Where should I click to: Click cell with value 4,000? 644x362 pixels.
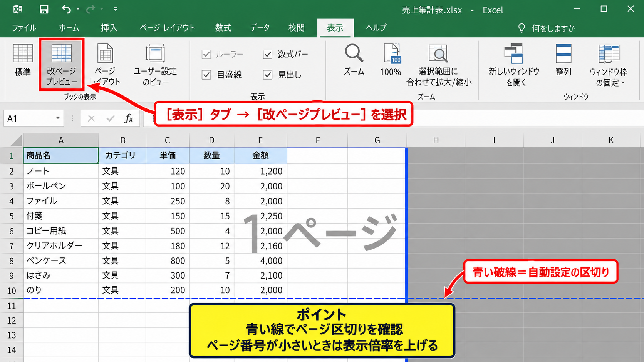[260, 261]
